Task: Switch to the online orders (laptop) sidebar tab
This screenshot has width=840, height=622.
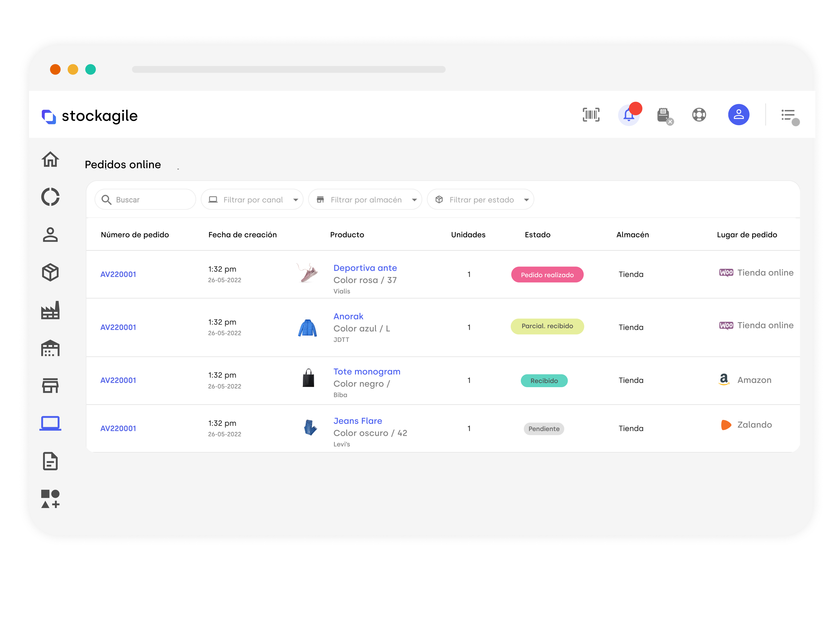Action: pyautogui.click(x=50, y=423)
